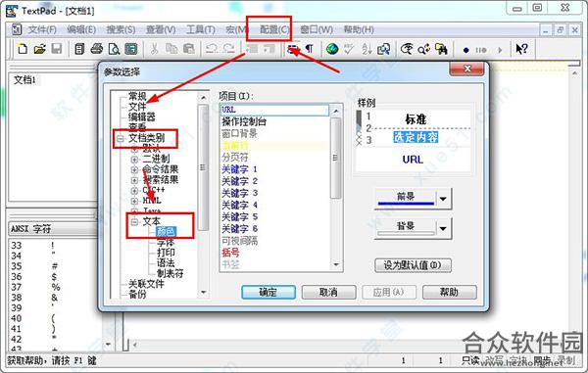
Task: Select 制表符 tree item
Action: point(170,273)
